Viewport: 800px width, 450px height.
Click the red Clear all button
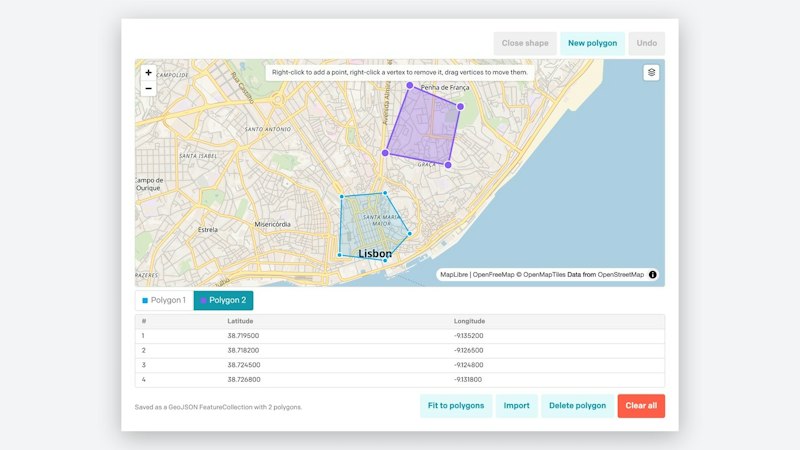[x=641, y=406]
